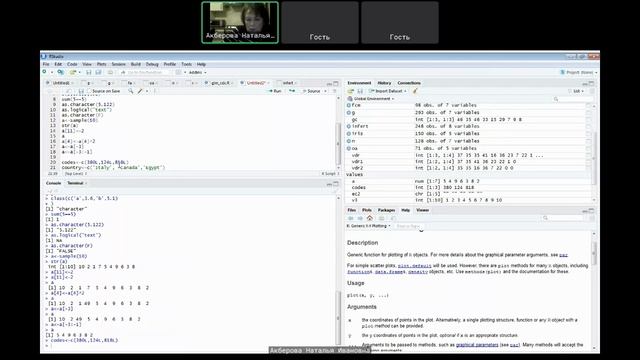Screen dimensions: 640x360
Task: Toggle Source on Save checkbox
Action: pos(89,91)
